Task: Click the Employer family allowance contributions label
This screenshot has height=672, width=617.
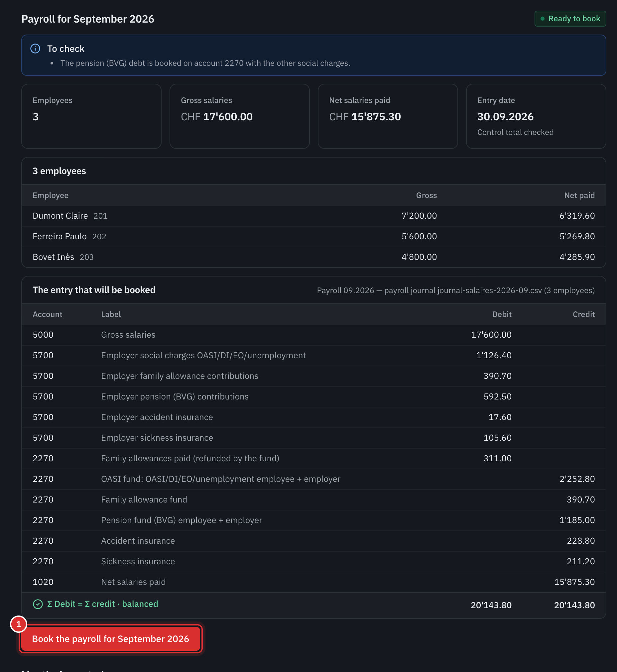Action: 180,376
